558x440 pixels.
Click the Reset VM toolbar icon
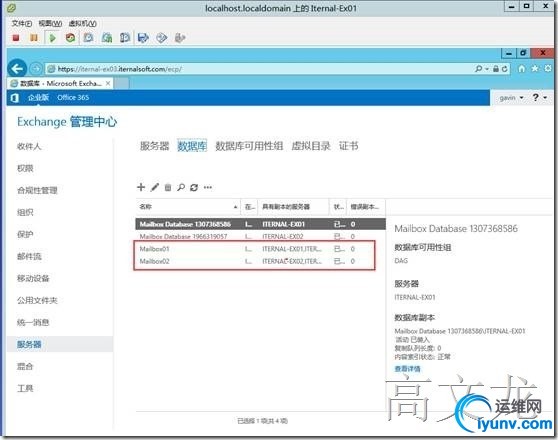coord(70,37)
